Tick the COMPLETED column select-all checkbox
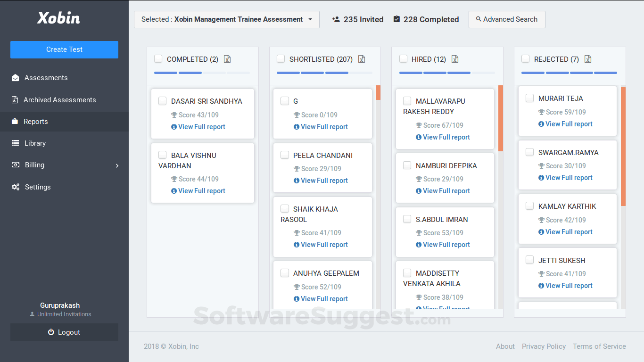 pyautogui.click(x=158, y=59)
